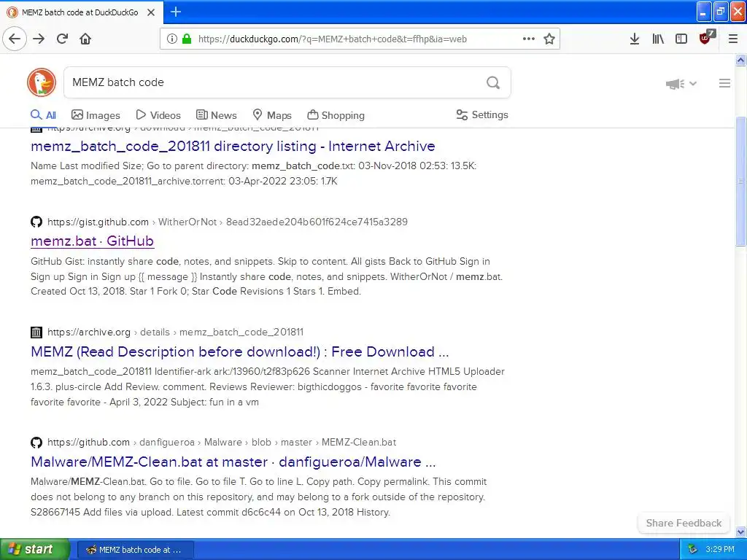The image size is (747, 560).
Task: Switch to the Maps tab
Action: 272,115
